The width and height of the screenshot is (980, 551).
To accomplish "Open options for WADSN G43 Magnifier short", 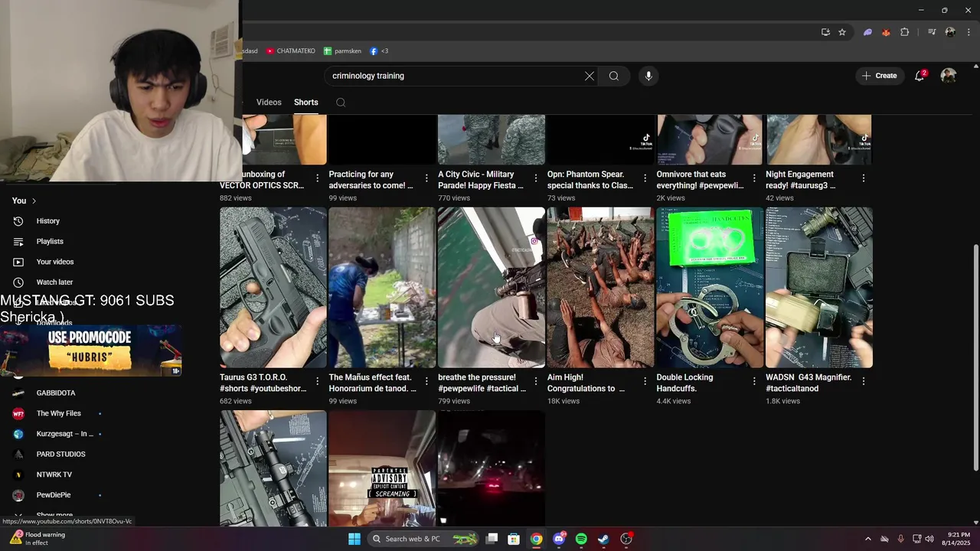I will click(864, 381).
